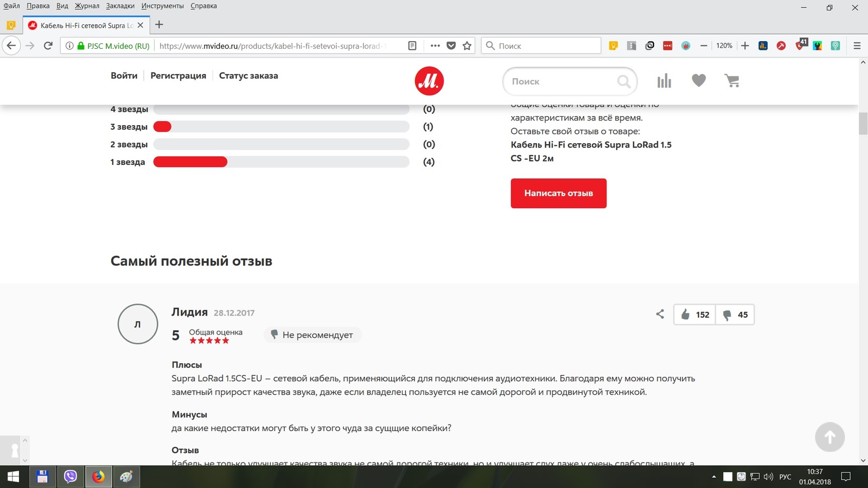Open the Журнал menu
This screenshot has height=488, width=868.
coord(87,6)
